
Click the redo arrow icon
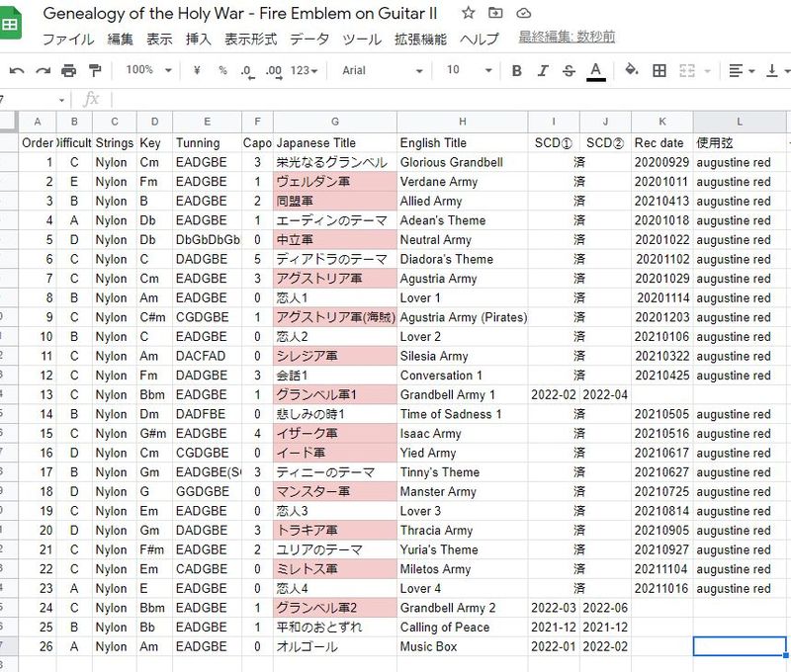[x=43, y=70]
